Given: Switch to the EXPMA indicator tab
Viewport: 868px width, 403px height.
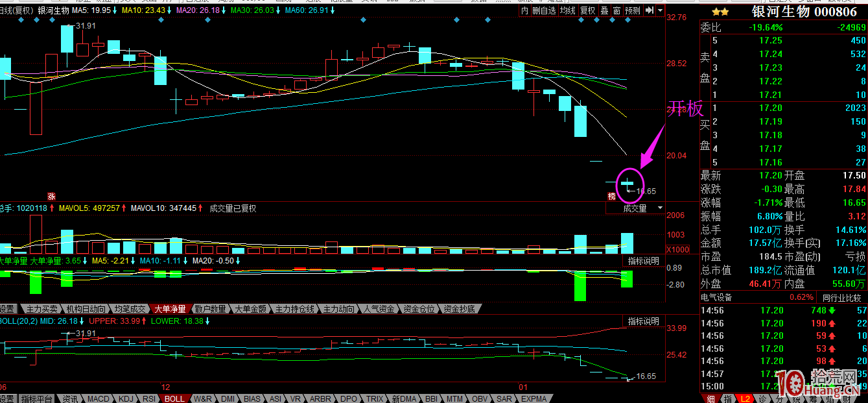Looking at the screenshot, I should [x=534, y=398].
